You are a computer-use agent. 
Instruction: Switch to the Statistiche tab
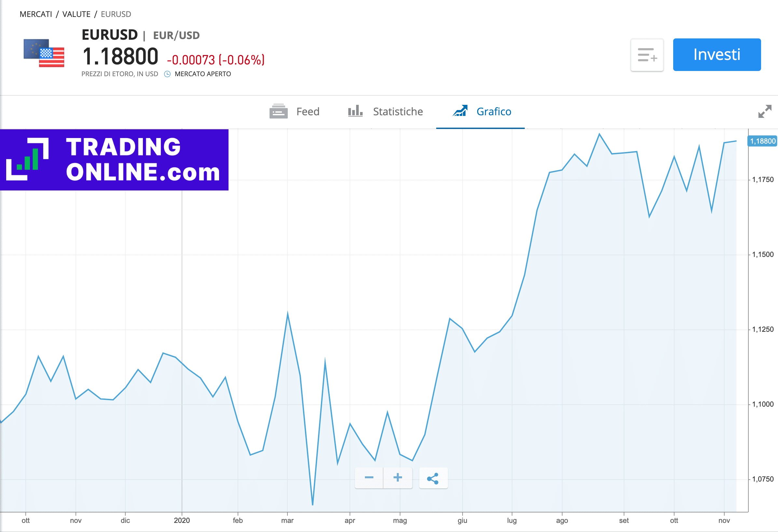pos(385,111)
